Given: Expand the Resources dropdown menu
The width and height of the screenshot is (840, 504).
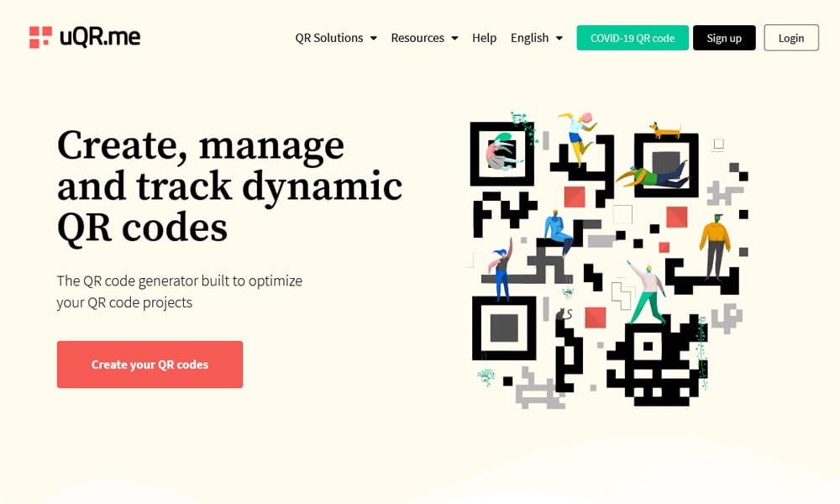Looking at the screenshot, I should pos(424,38).
